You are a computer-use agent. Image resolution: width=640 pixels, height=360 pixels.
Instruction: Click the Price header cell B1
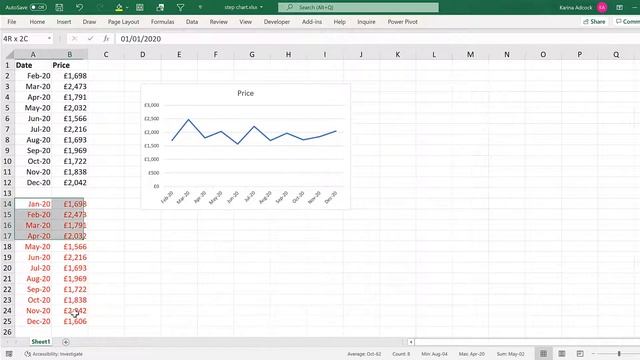pos(70,65)
